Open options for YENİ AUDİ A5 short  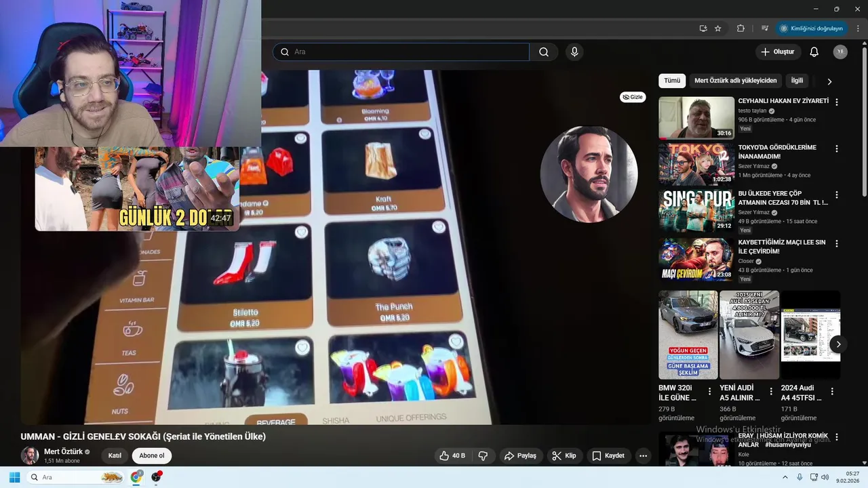(771, 391)
